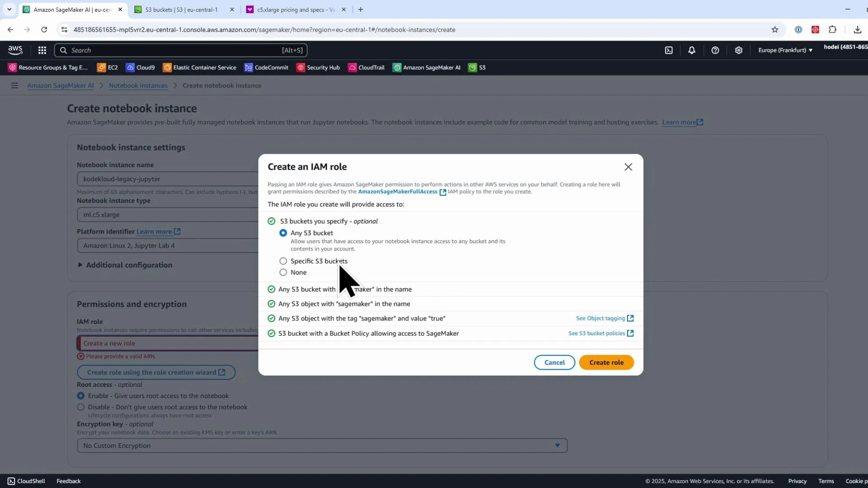Choose None for S3 bucket access
Screen dimensions: 868x488
click(283, 272)
